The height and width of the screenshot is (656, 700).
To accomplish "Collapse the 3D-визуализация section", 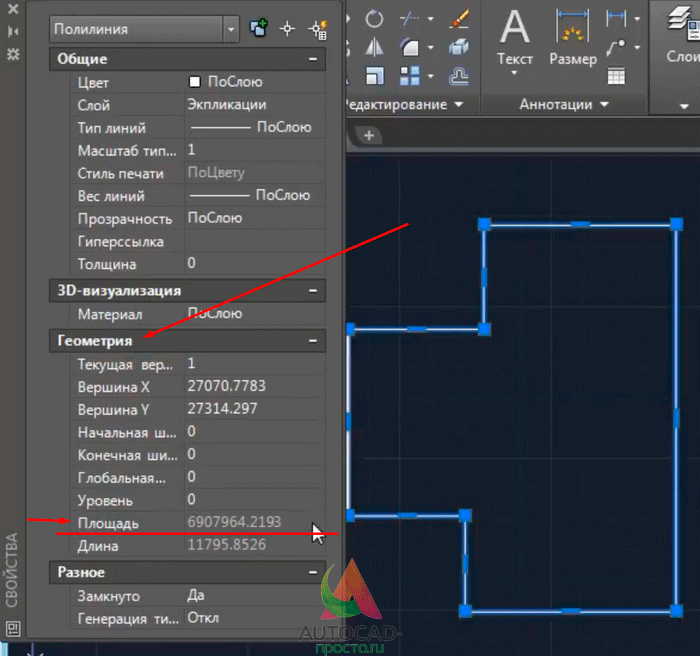I will coord(313,291).
